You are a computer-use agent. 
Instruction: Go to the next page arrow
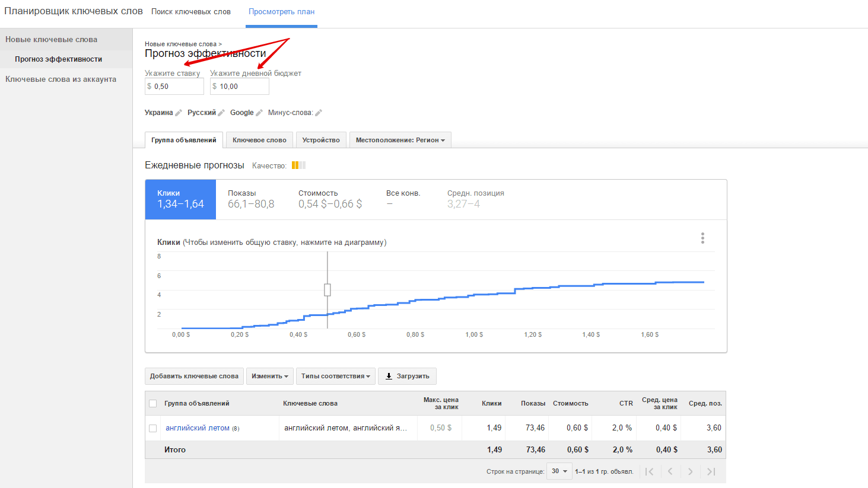[690, 471]
